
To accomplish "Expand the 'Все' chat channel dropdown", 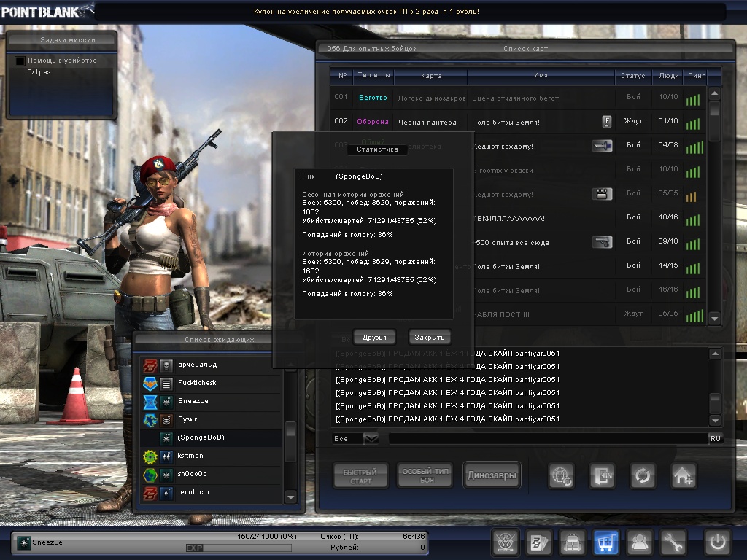I will 371,438.
